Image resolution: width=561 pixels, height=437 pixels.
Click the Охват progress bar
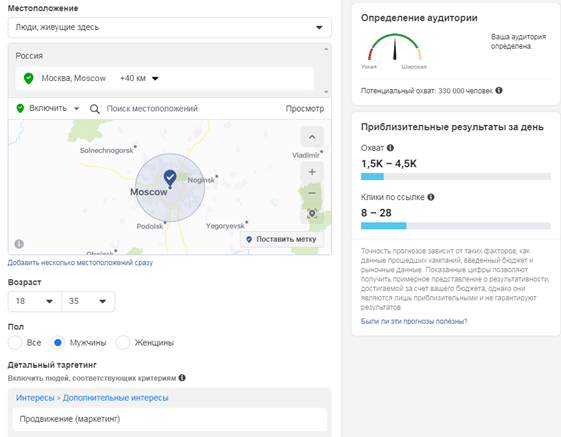coord(456,176)
